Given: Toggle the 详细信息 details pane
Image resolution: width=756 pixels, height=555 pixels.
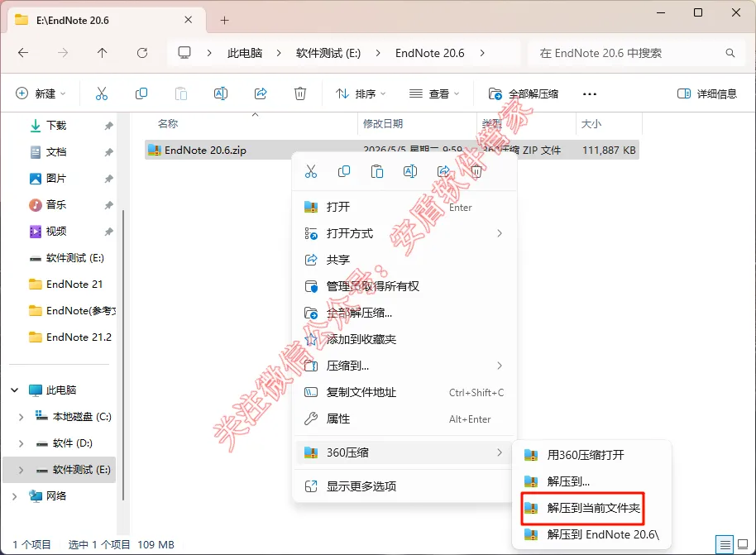Looking at the screenshot, I should (x=707, y=93).
